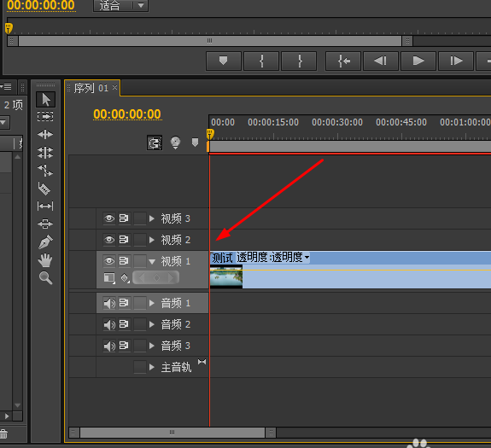
Task: Toggle sync lock on 音频 1
Action: (124, 303)
